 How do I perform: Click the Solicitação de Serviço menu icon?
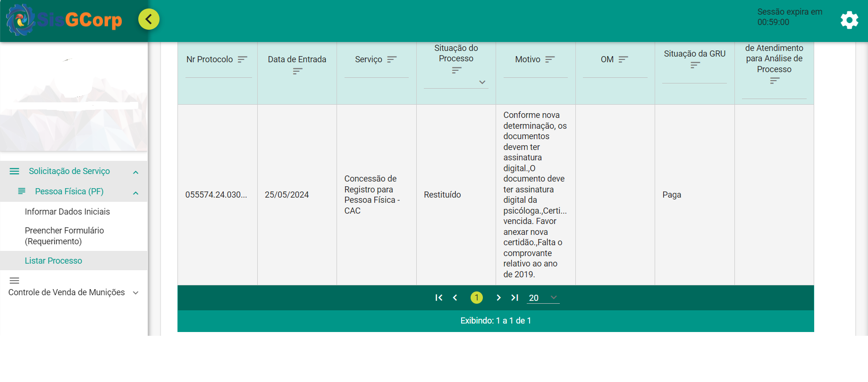(15, 171)
